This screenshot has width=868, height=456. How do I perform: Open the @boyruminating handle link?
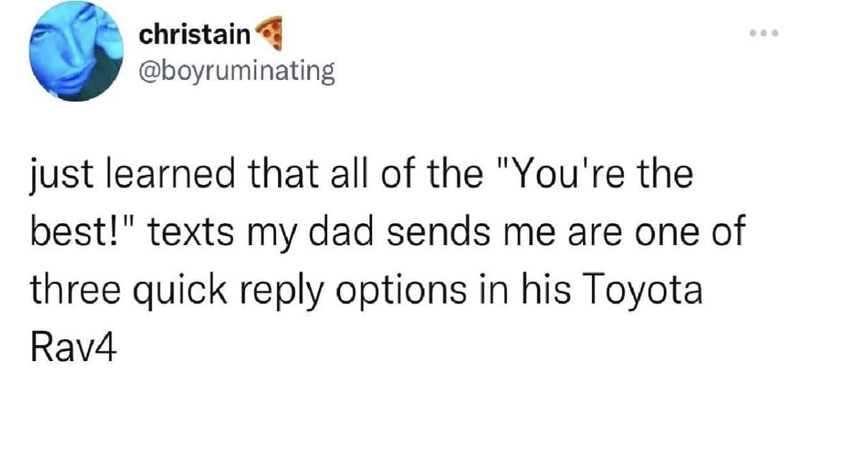(236, 70)
